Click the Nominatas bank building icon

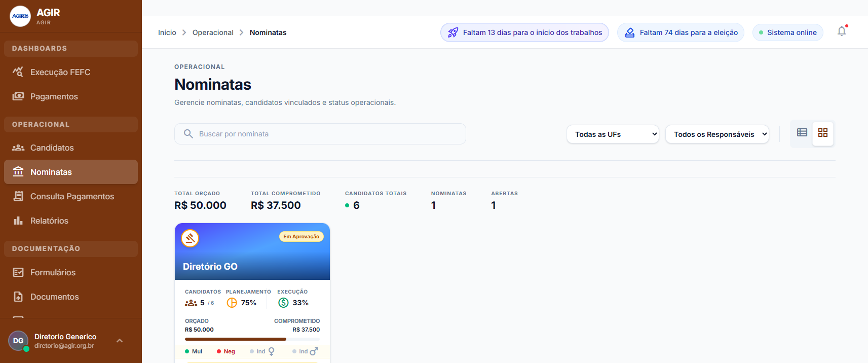(18, 172)
